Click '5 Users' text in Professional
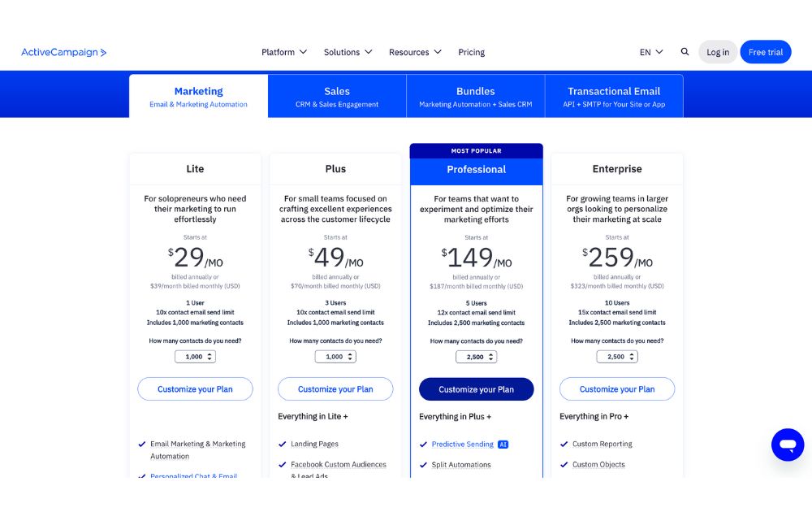This screenshot has height=512, width=812. (x=477, y=303)
